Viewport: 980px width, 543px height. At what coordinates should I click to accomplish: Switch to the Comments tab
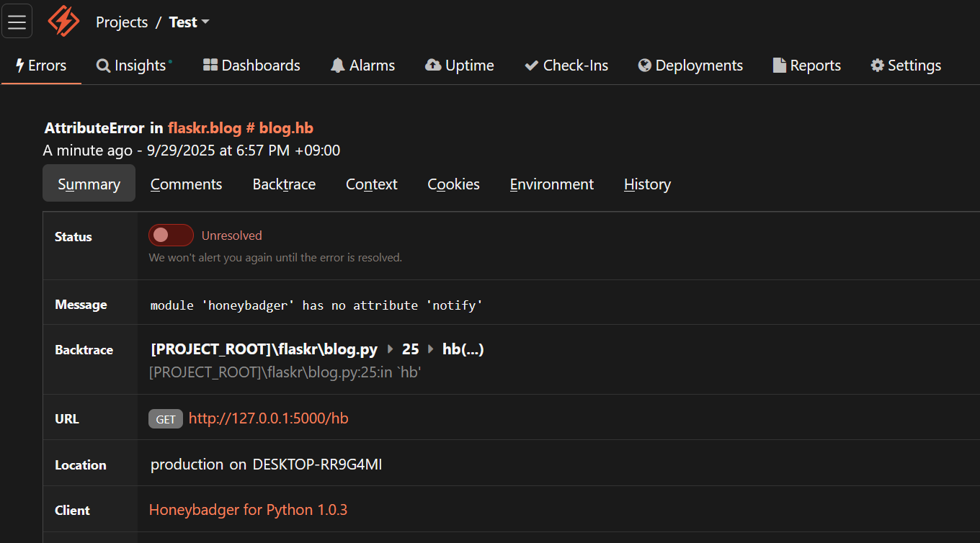point(186,184)
